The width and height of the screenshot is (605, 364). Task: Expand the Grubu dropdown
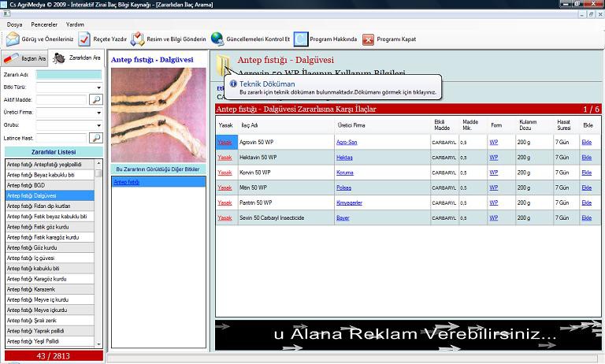pos(98,125)
